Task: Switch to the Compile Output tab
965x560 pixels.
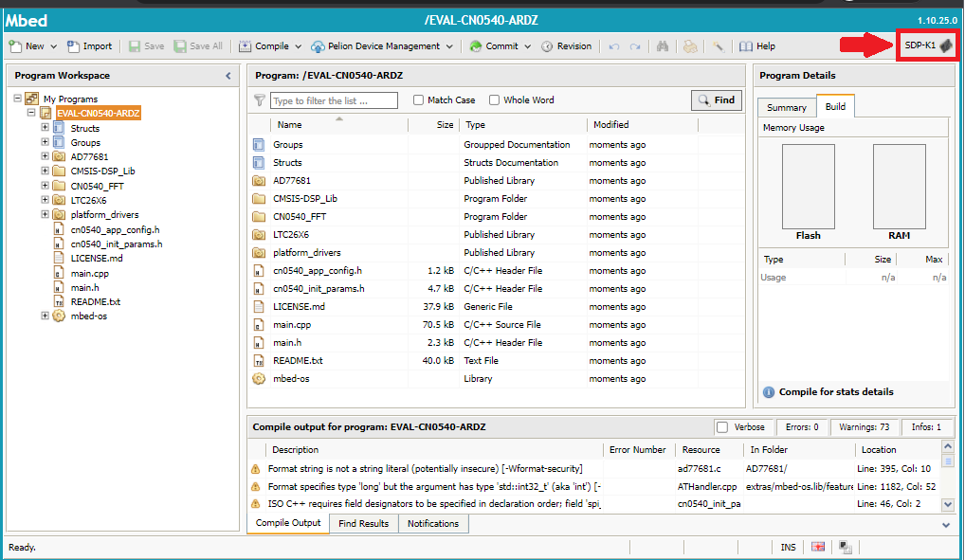Action: (288, 523)
